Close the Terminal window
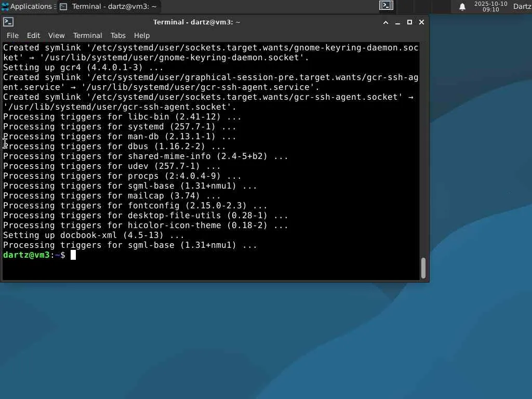This screenshot has height=399, width=532. pyautogui.click(x=421, y=22)
